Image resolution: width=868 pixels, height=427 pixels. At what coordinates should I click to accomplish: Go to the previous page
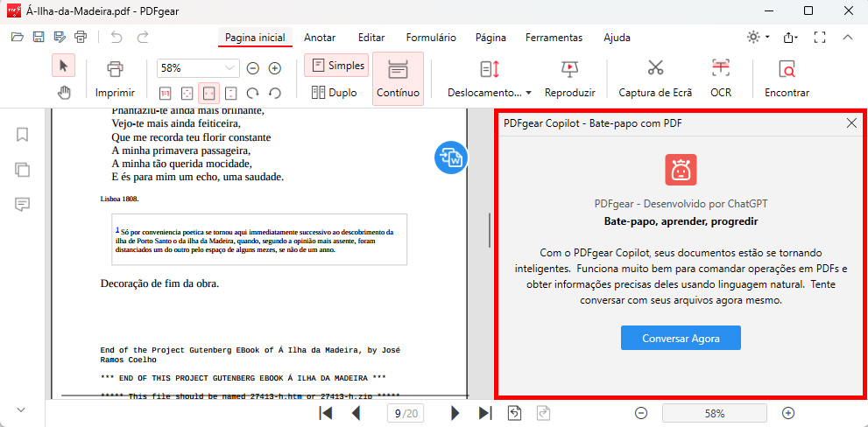(x=356, y=413)
